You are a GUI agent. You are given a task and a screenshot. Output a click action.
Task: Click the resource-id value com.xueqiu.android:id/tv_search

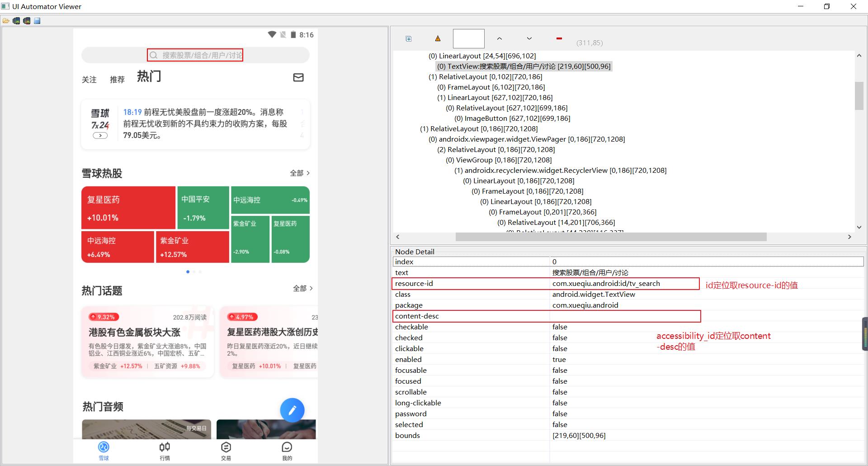(606, 284)
